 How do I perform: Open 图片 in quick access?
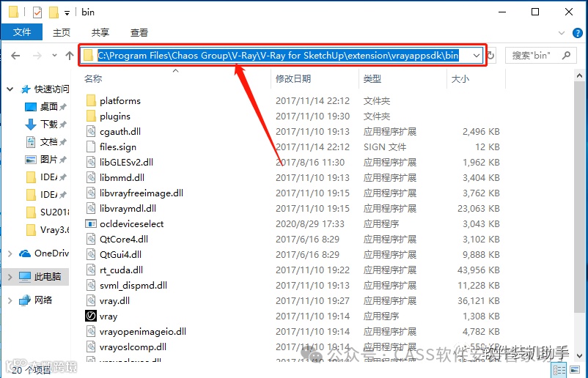[x=48, y=160]
